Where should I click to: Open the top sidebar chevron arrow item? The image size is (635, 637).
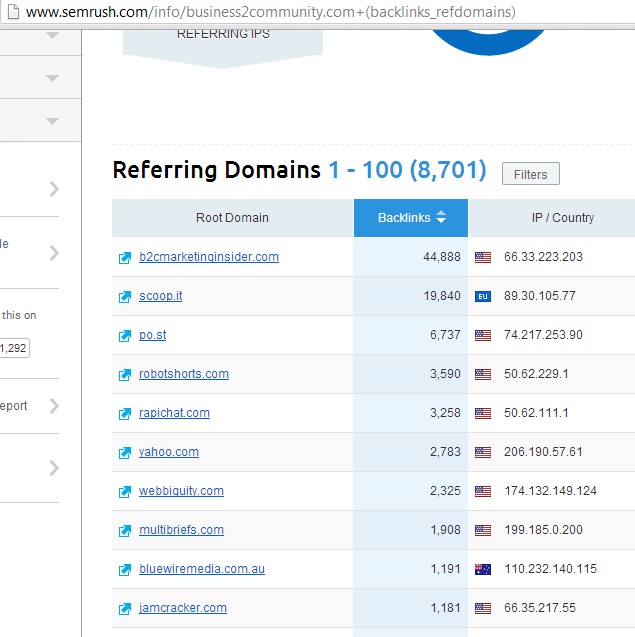[x=54, y=189]
